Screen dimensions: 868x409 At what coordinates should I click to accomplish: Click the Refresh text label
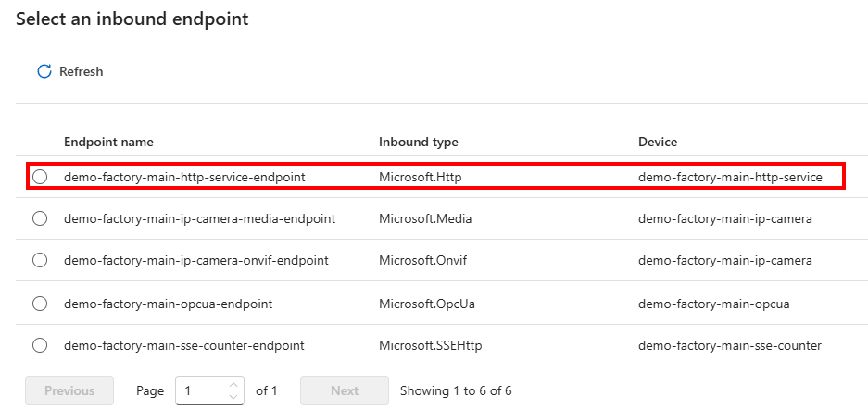tap(81, 71)
